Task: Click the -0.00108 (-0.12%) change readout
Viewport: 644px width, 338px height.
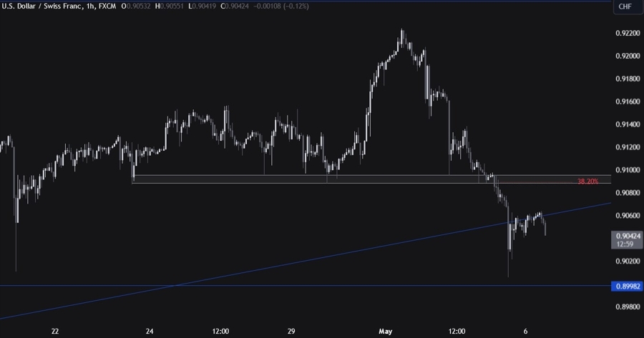Action: (x=292, y=6)
